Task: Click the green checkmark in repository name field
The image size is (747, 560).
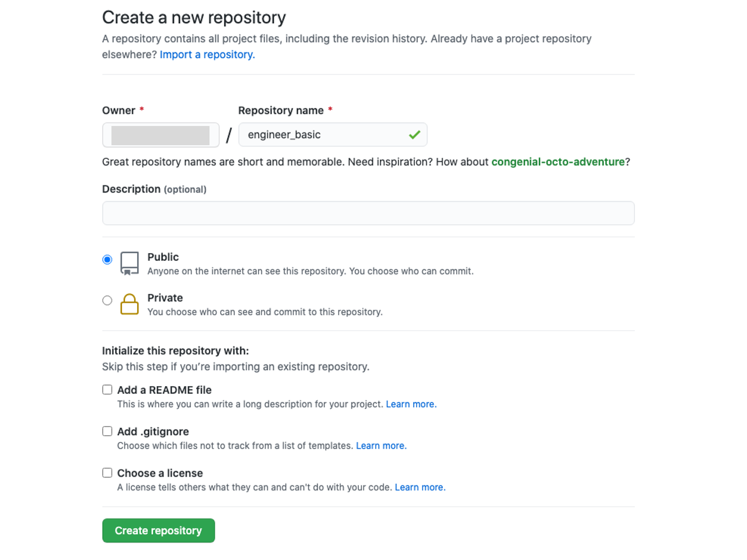Action: tap(414, 135)
